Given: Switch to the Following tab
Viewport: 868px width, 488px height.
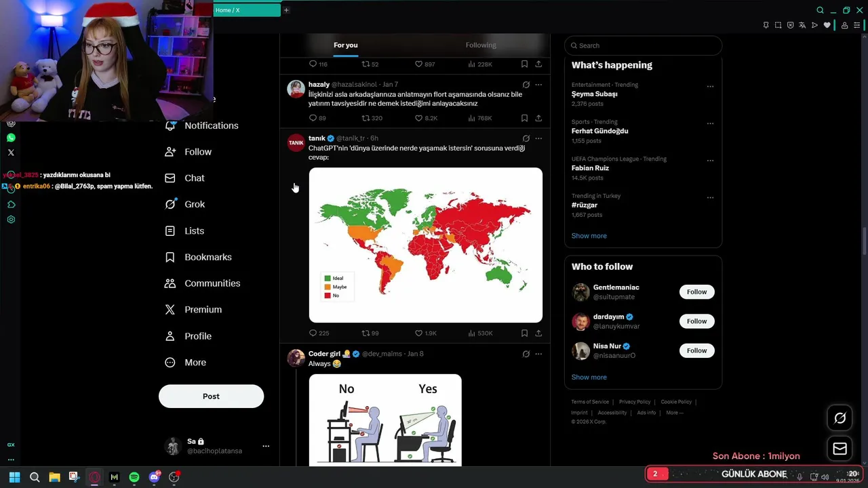Looking at the screenshot, I should (x=481, y=45).
